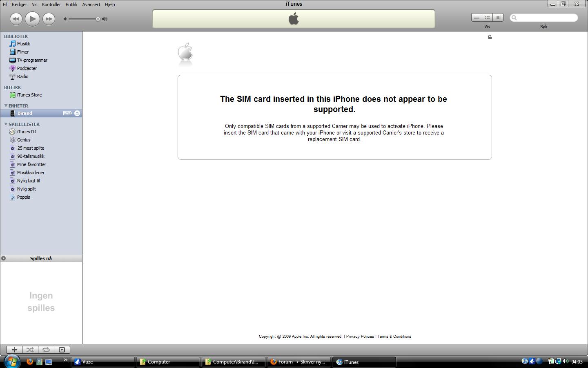Switch to Cover Flow view
The height and width of the screenshot is (368, 588).
coord(498,18)
